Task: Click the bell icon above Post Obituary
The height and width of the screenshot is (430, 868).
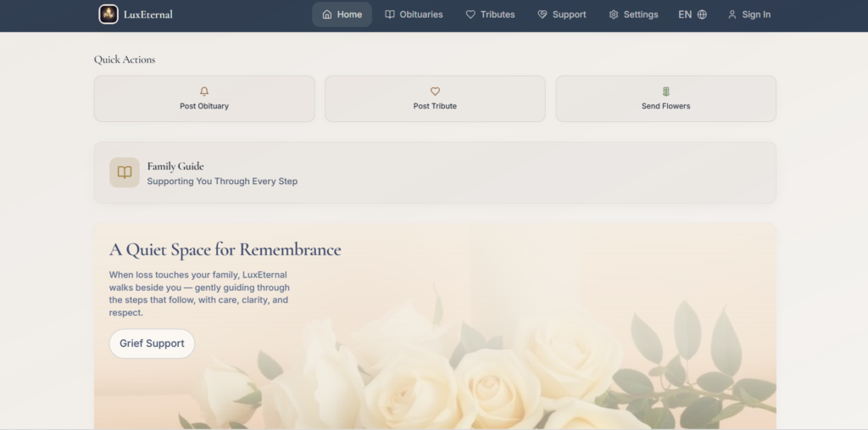Action: pos(204,92)
